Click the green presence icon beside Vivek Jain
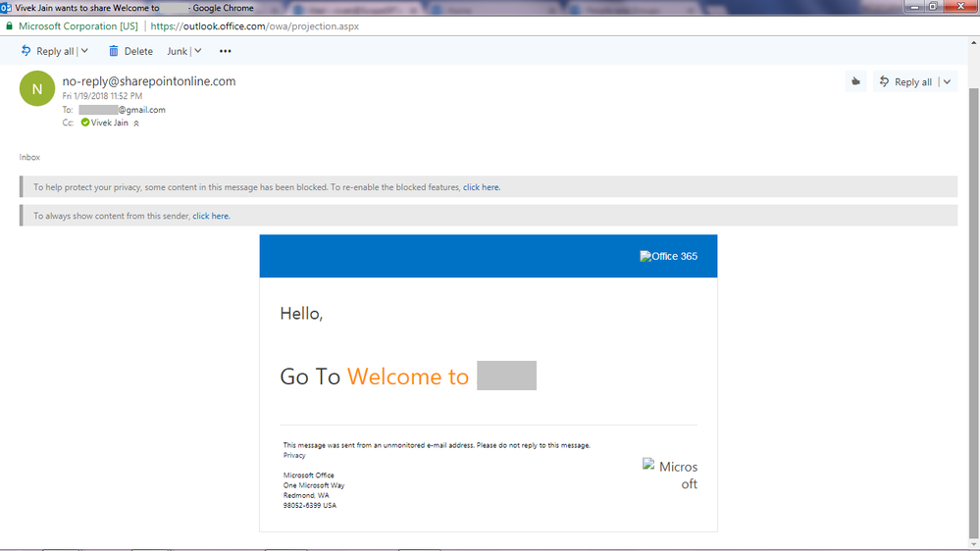This screenshot has height=551, width=980. coord(85,123)
